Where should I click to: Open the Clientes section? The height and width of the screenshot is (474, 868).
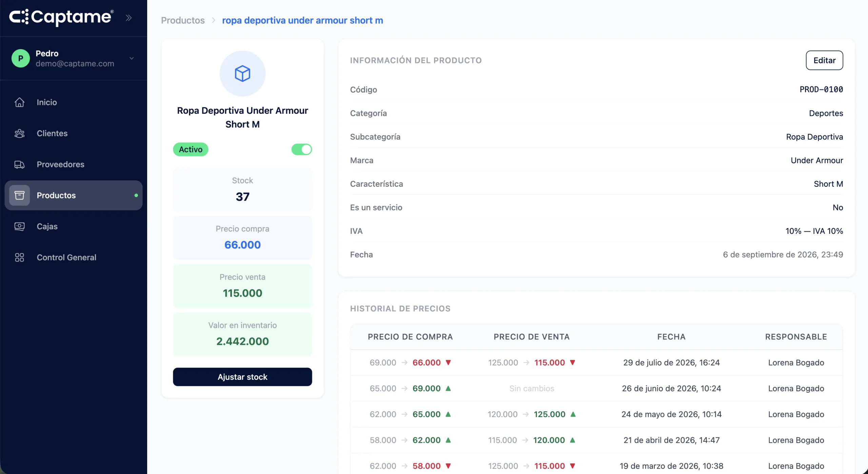pos(74,133)
